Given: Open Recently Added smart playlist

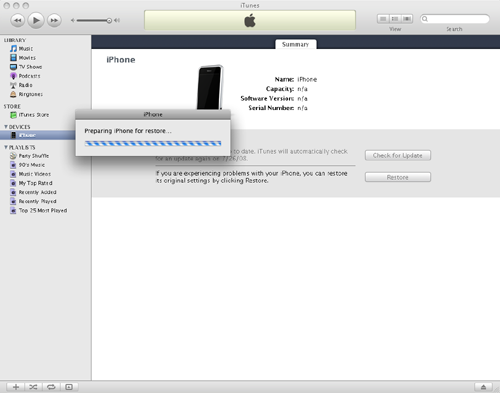Looking at the screenshot, I should click(x=33, y=192).
